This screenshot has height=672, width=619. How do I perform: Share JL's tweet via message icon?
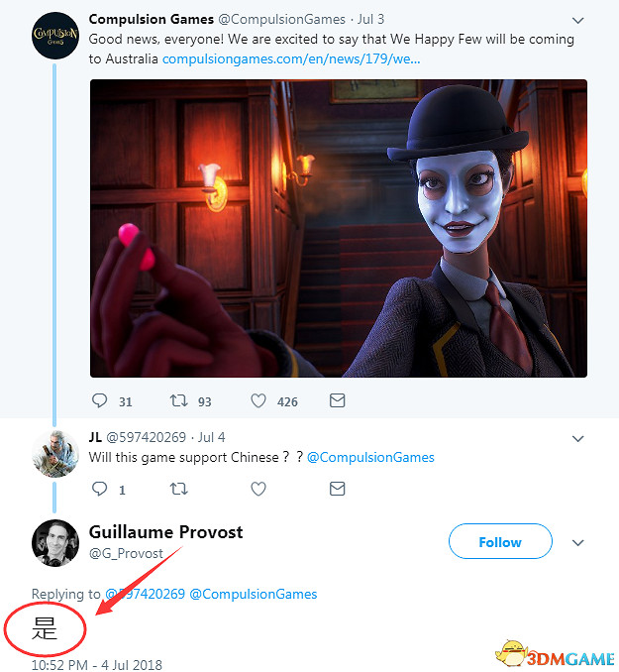337,489
